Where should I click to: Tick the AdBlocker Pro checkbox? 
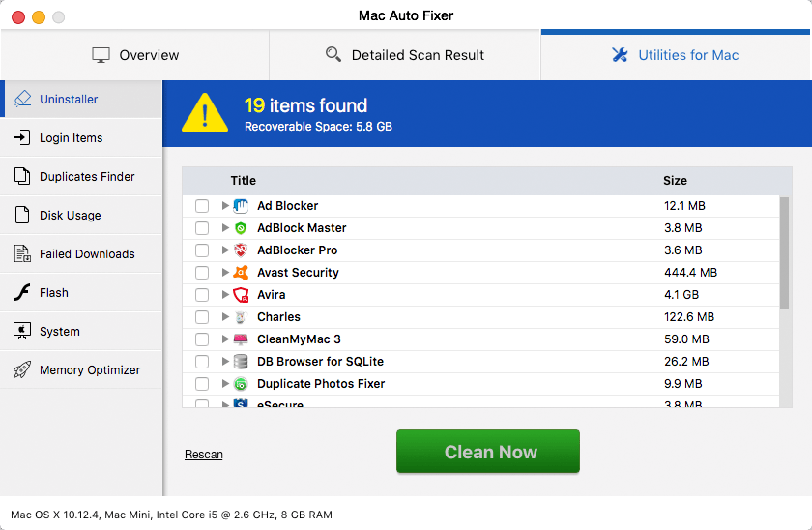pyautogui.click(x=202, y=250)
